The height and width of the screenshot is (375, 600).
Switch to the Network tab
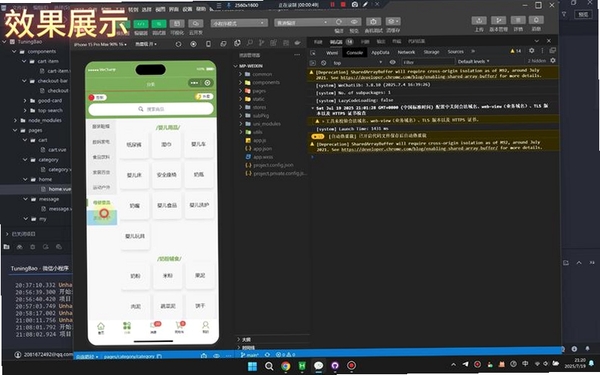tap(406, 52)
